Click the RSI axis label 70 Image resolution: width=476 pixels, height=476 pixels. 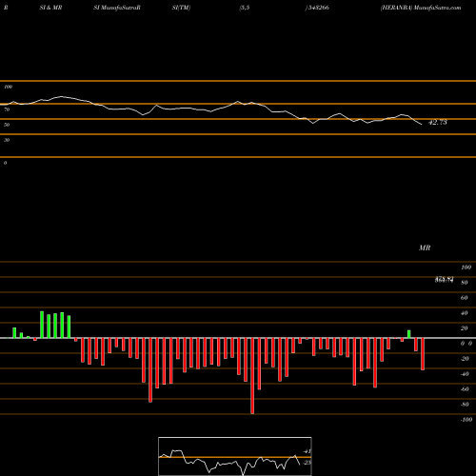(x=7, y=109)
